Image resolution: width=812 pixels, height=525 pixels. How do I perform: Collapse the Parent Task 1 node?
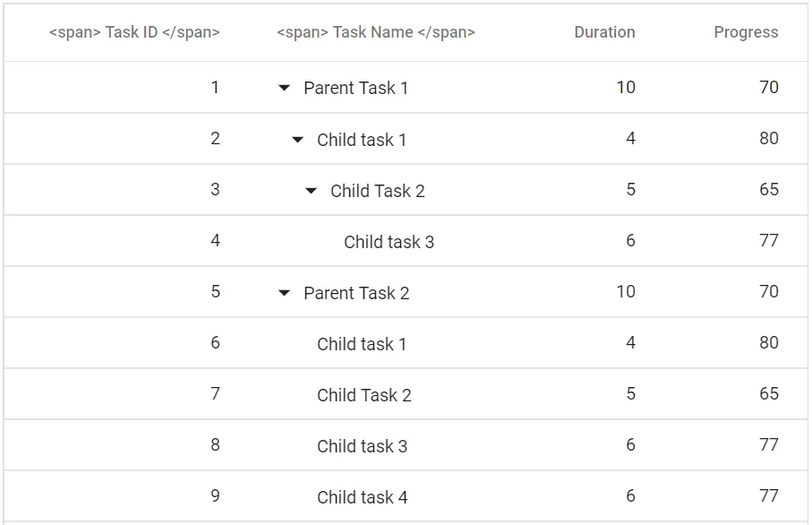283,88
